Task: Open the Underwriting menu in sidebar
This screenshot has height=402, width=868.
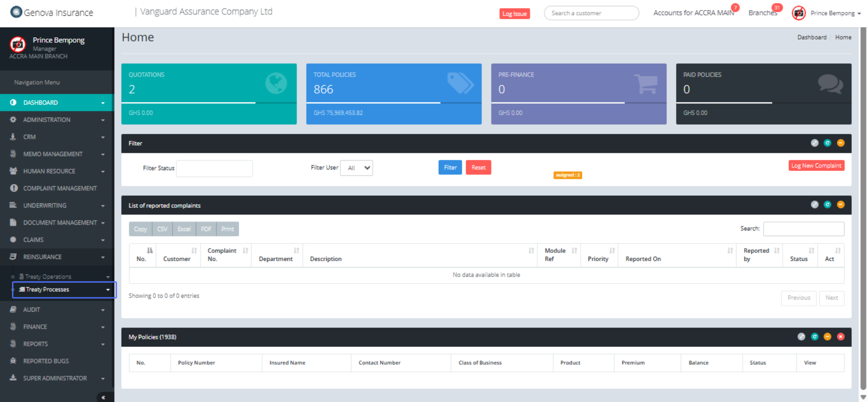Action: [45, 205]
